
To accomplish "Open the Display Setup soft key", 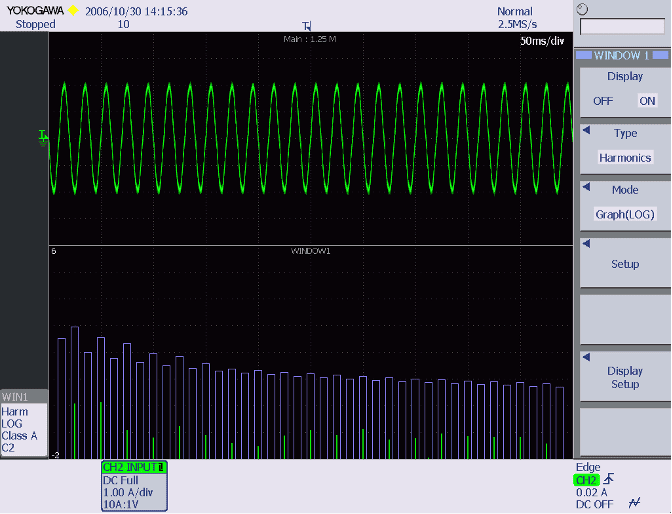I will click(x=625, y=377).
